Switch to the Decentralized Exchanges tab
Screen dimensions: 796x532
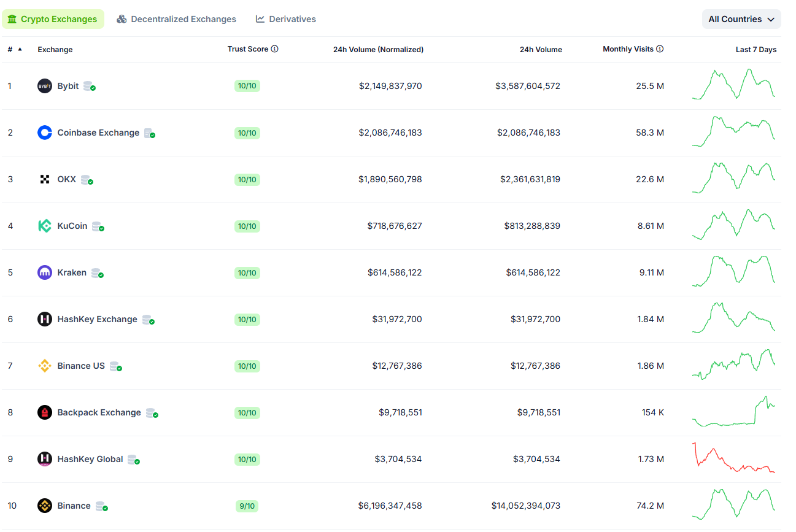(177, 19)
